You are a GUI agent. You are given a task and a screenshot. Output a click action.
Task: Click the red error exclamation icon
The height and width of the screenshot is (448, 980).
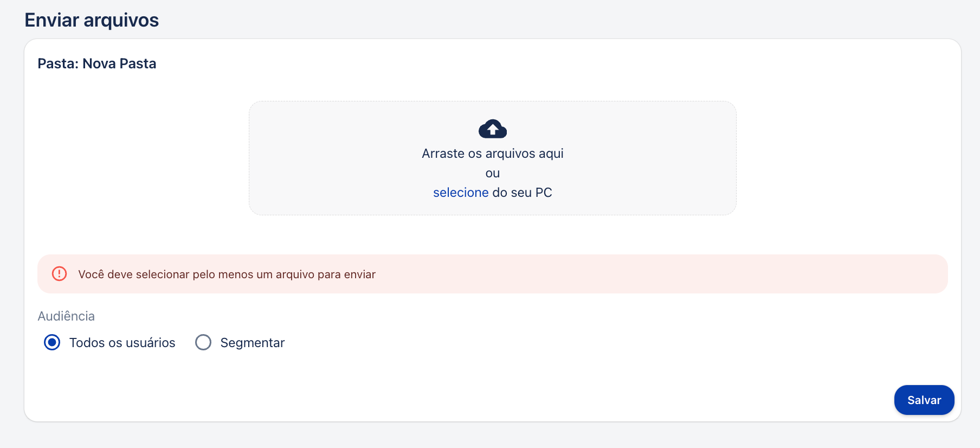[59, 274]
